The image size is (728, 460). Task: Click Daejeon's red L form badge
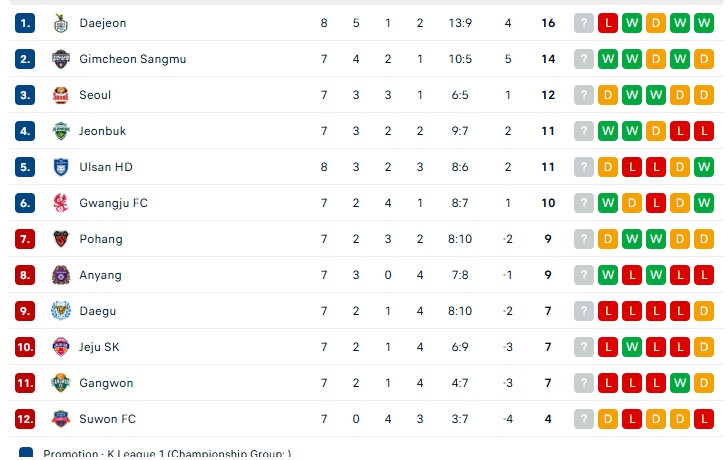pyautogui.click(x=608, y=23)
